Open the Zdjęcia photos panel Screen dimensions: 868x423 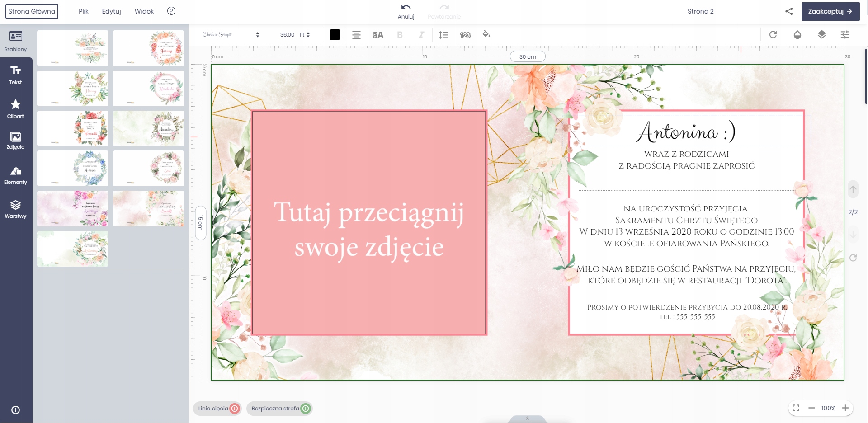point(16,141)
